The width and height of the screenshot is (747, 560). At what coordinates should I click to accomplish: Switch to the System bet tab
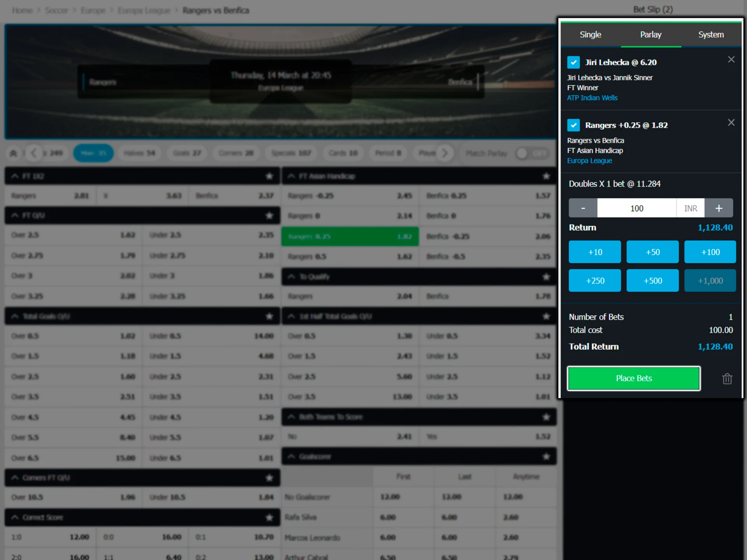[711, 35]
